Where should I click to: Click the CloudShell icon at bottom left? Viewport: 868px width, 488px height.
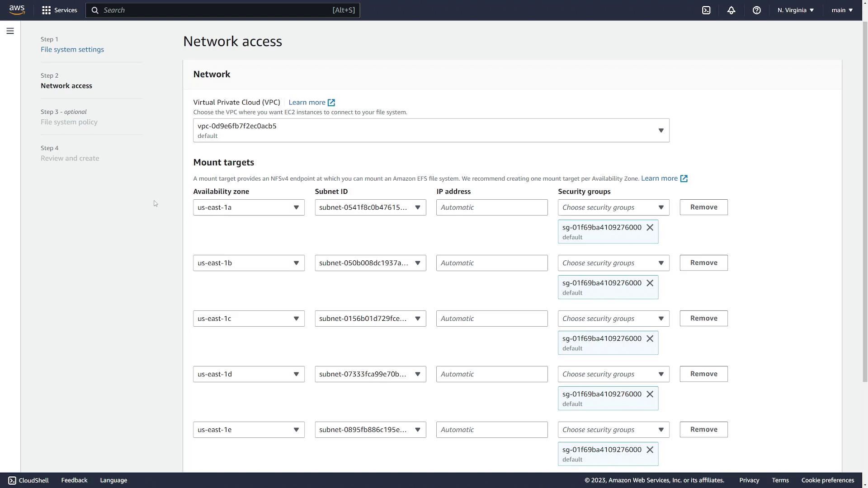(x=12, y=480)
